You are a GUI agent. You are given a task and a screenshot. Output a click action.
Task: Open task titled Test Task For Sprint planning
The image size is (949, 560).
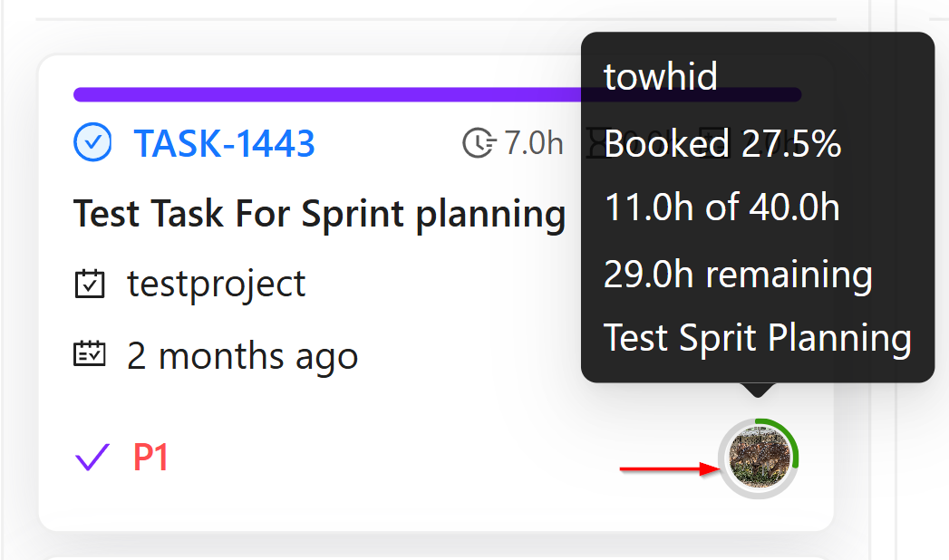coord(319,214)
